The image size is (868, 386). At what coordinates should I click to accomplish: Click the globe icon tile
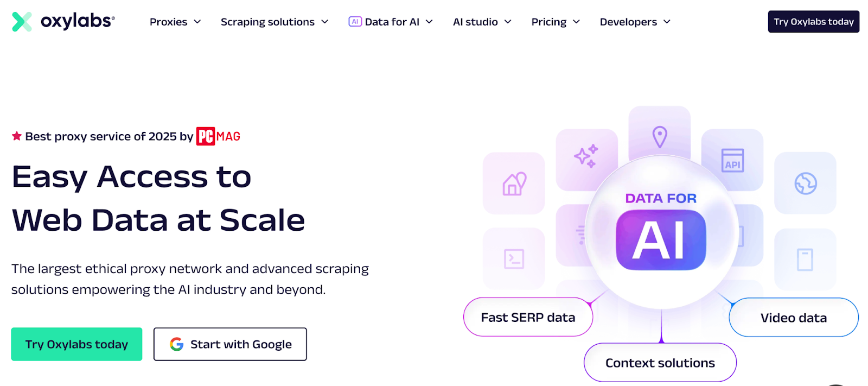(x=805, y=183)
